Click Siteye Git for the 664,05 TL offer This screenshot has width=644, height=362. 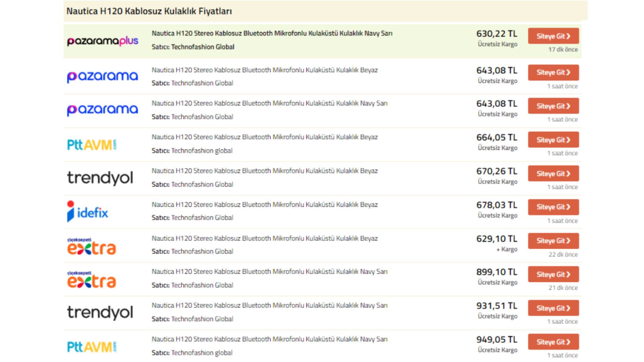[x=553, y=140]
